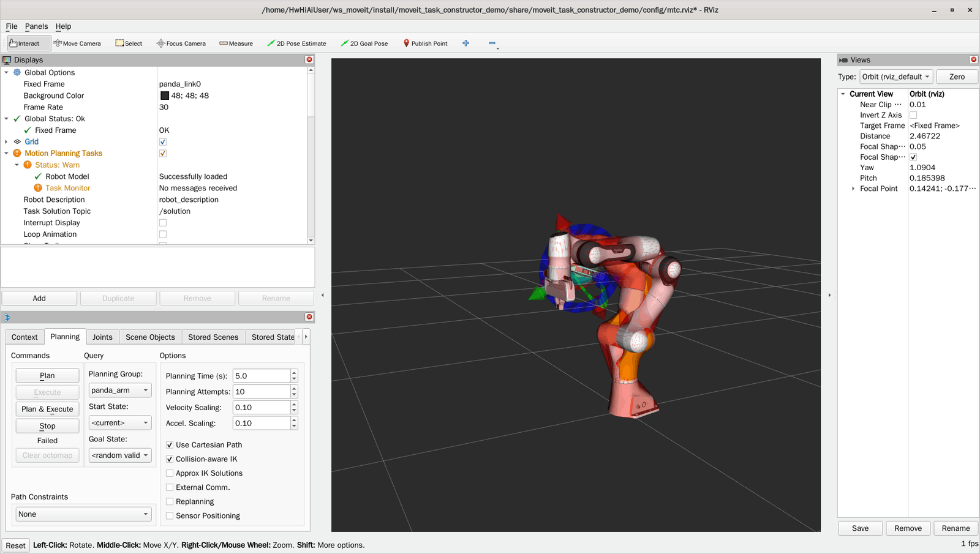Toggle the Grid display checkbox
The width and height of the screenshot is (980, 554).
click(163, 142)
